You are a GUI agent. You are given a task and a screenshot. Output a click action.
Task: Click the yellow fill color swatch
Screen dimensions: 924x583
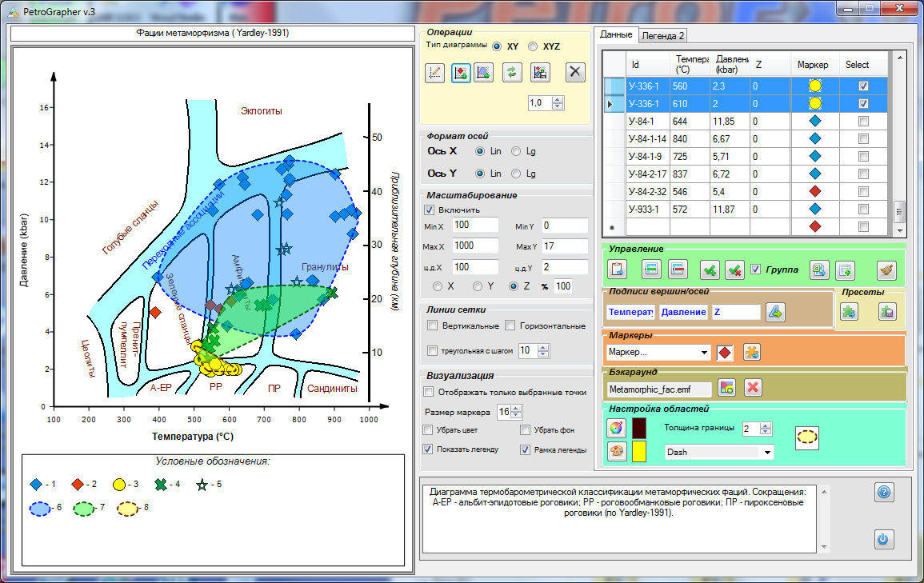click(638, 452)
